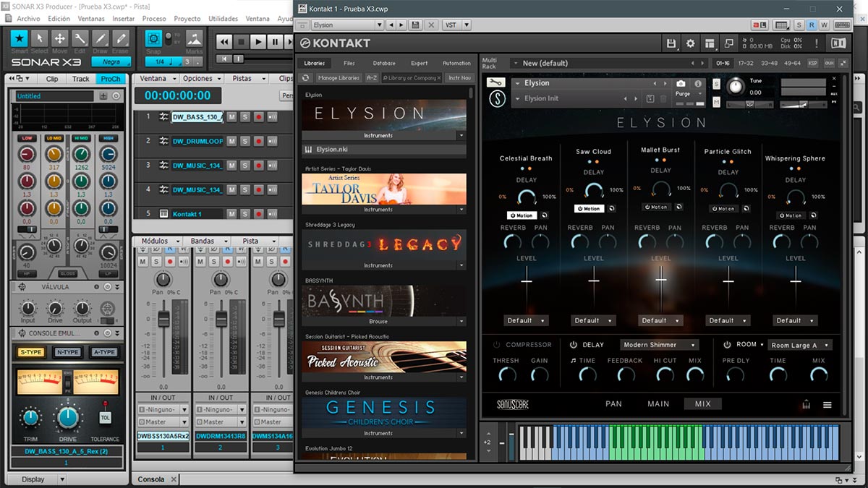Toggle the Snap to grid button
868x488 pixels.
pos(153,39)
